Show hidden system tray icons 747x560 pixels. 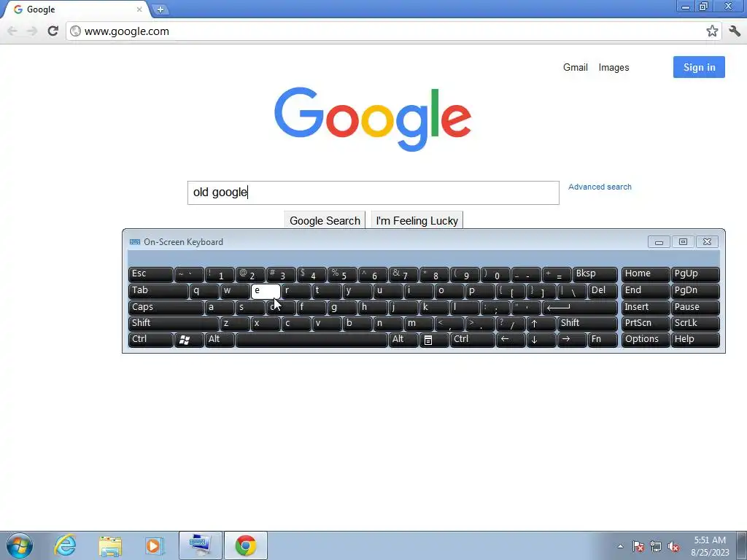click(620, 546)
